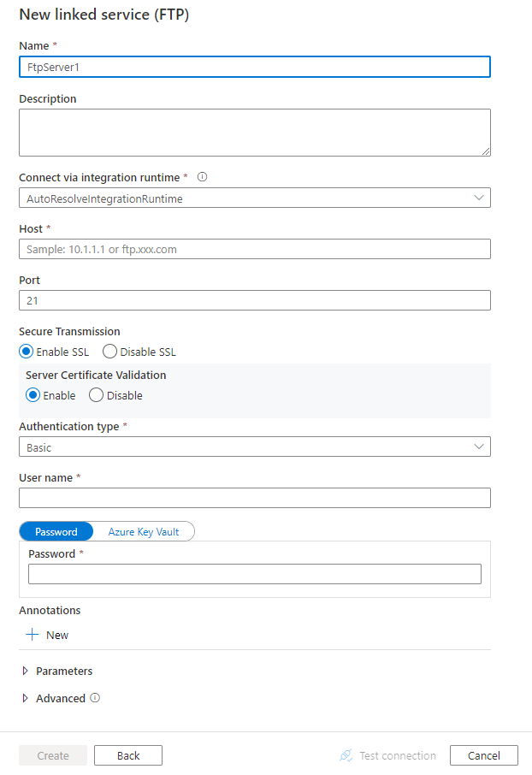Click the Port field showing 21
Viewport: 532px width, 775px height.
pos(254,299)
